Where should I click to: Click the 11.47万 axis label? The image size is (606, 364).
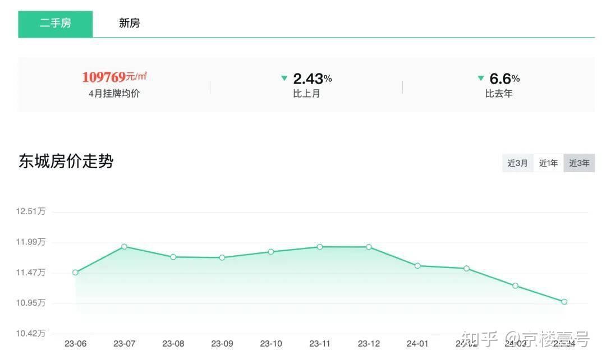[30, 273]
